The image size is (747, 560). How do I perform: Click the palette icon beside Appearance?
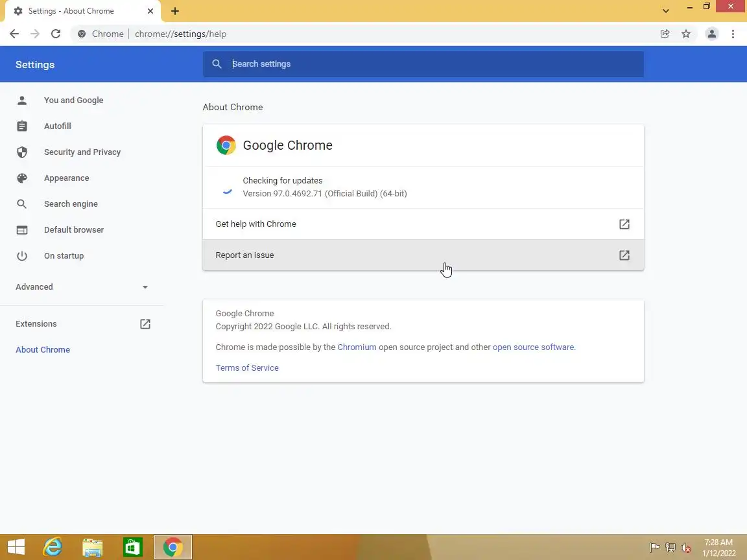22,178
